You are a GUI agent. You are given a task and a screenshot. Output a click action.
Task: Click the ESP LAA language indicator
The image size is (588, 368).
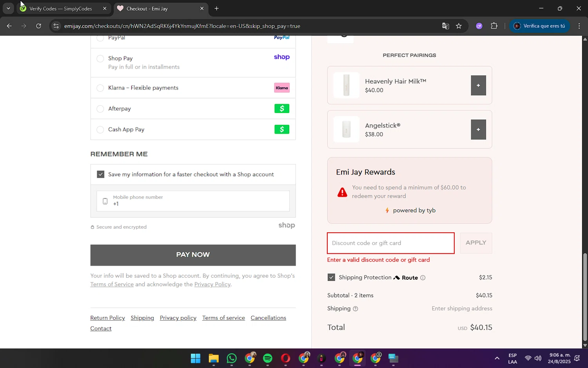click(x=512, y=359)
